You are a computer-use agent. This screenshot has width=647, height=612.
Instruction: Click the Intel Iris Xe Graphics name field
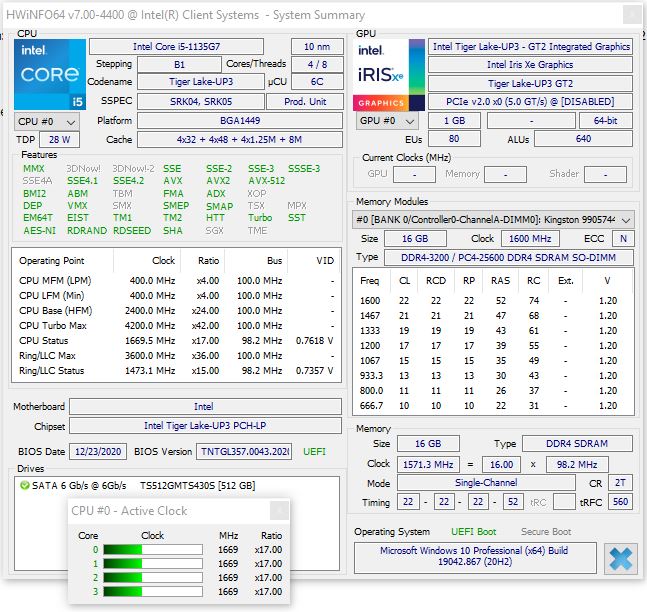[530, 65]
